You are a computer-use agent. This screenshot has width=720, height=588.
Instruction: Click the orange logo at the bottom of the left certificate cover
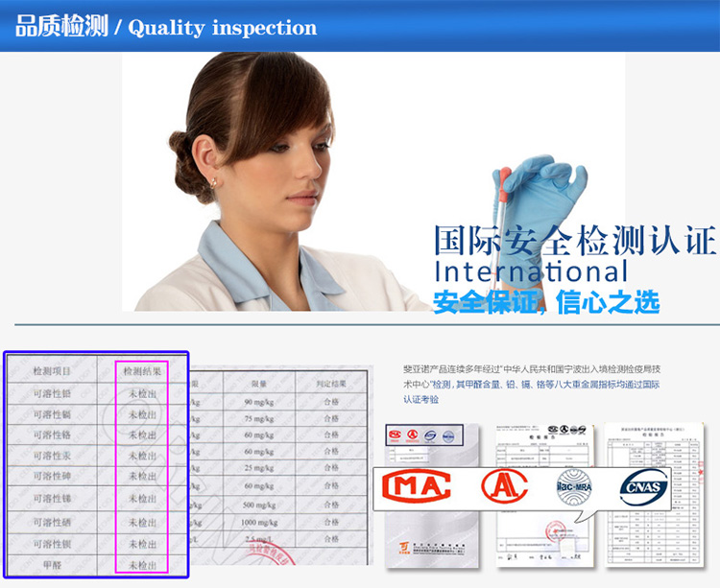(x=403, y=547)
